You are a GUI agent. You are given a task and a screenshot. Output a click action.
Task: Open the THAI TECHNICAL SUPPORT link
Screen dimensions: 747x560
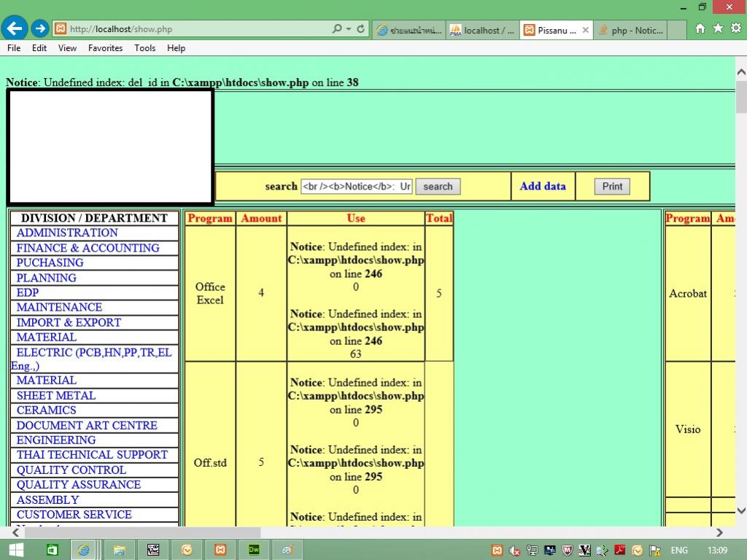pyautogui.click(x=92, y=455)
